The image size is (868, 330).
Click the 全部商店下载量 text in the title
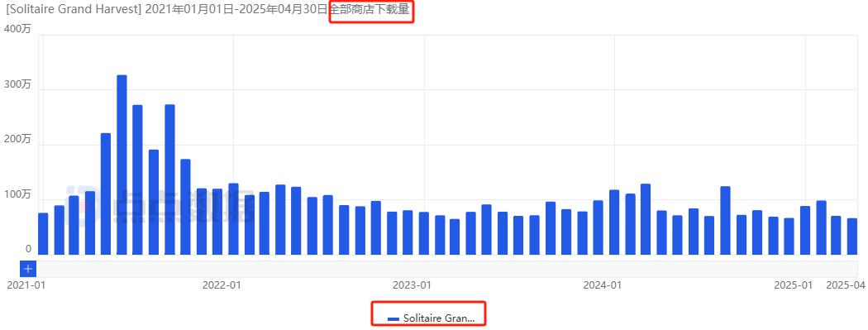(370, 10)
